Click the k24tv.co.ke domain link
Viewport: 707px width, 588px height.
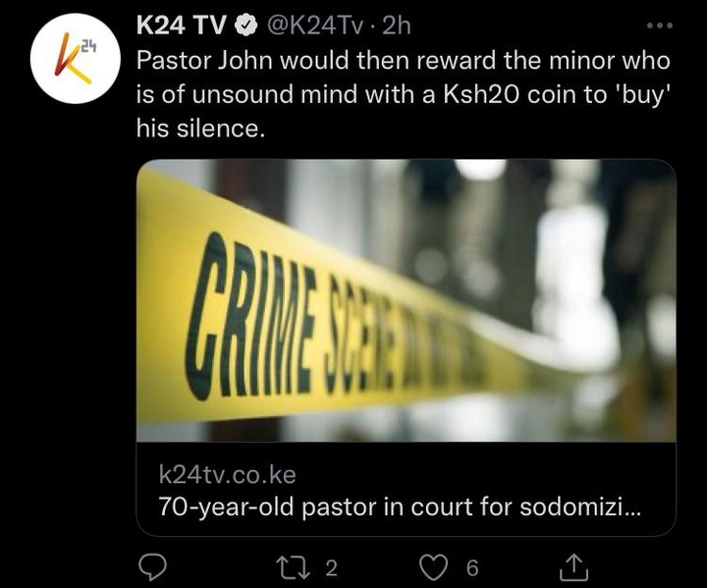(x=227, y=475)
